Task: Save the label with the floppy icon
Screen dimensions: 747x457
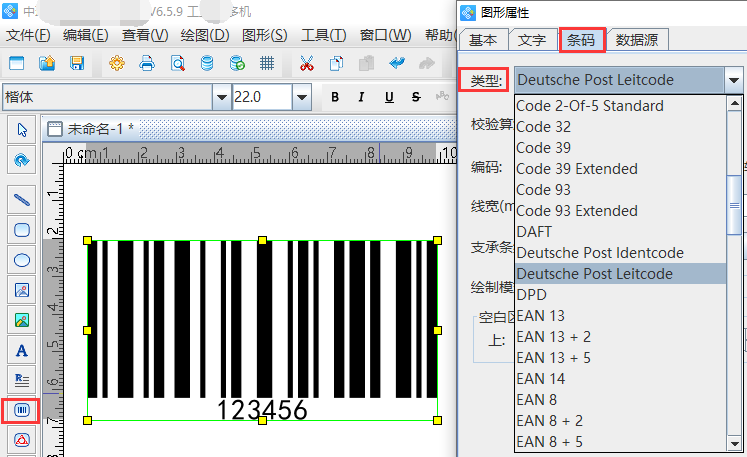Action: coord(77,63)
